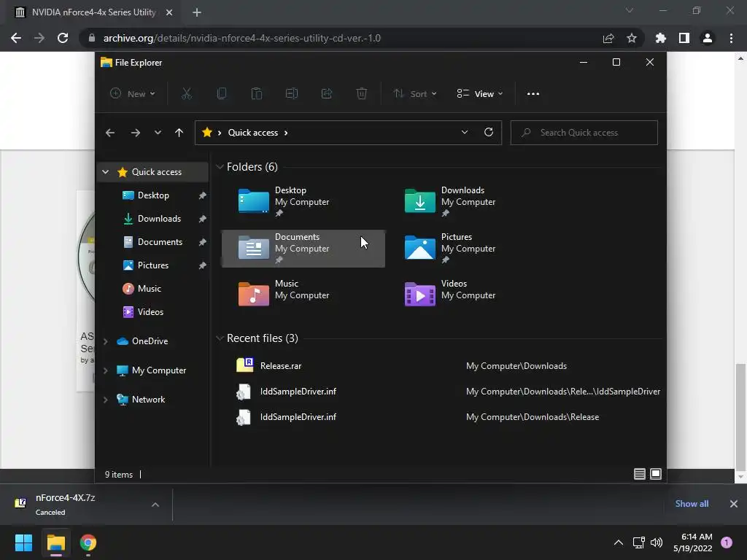Click the Quick access breadcrumb in address bar
The image size is (747, 560).
coord(252,133)
